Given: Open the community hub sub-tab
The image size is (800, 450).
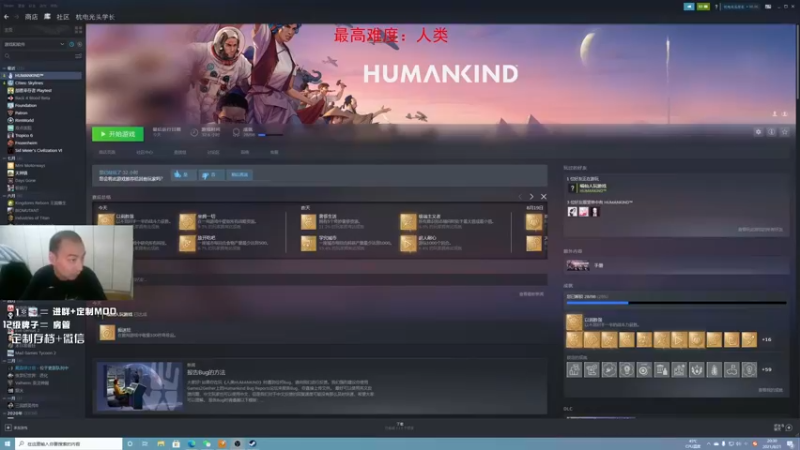Looking at the screenshot, I should pos(144,152).
